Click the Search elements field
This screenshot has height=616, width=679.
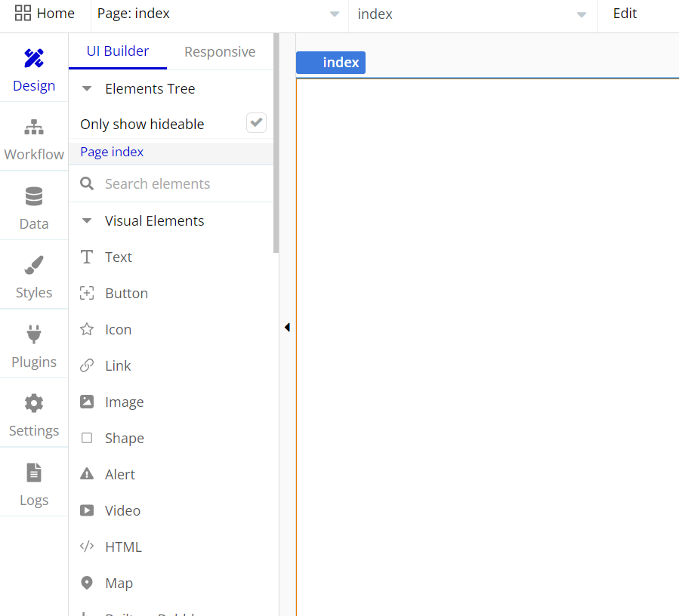point(181,184)
